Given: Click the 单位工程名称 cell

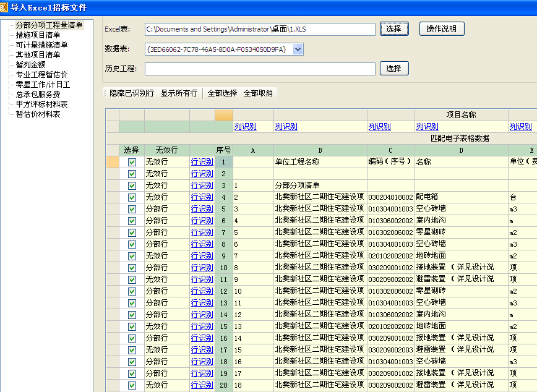Looking at the screenshot, I should coord(320,162).
